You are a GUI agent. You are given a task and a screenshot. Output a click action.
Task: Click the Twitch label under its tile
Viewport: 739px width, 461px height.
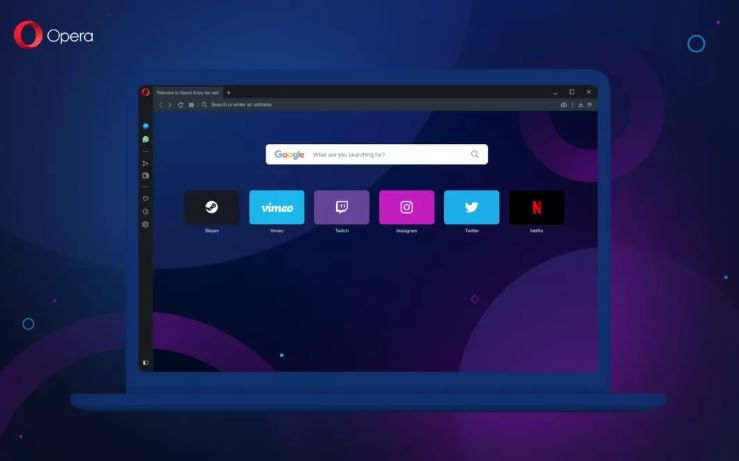342,230
